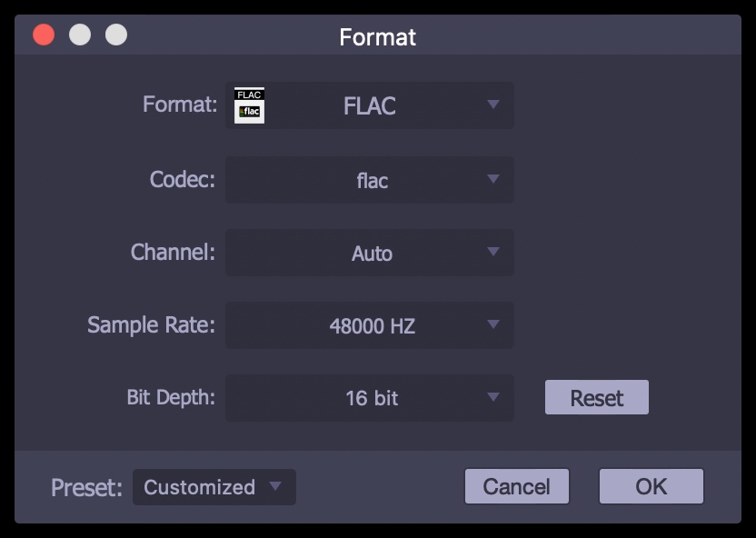Close the Format window with red button
Viewport: 756px width, 538px height.
pos(44,35)
